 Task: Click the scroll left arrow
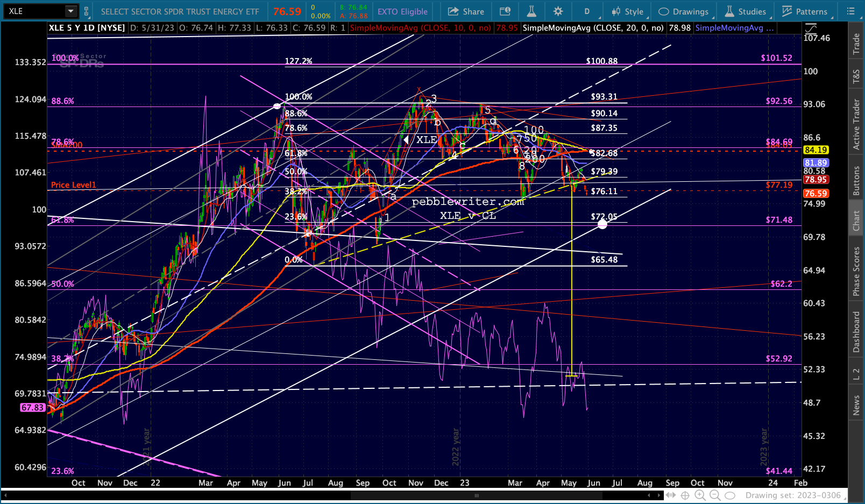649,495
